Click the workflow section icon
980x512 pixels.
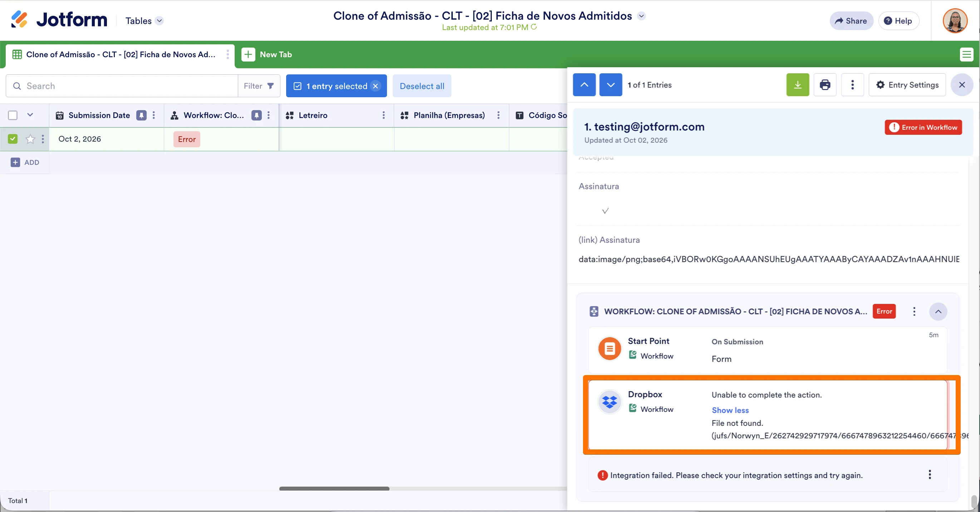(x=593, y=311)
